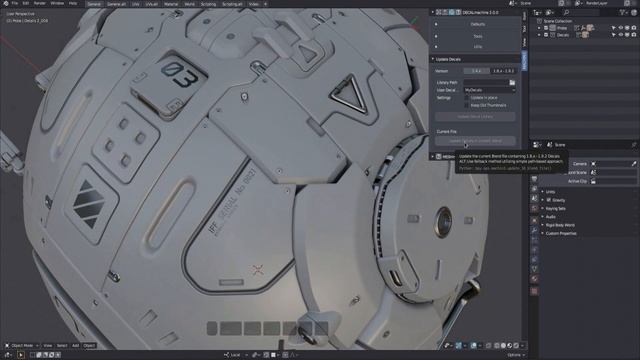Open the Item sidebar tab

525,16
